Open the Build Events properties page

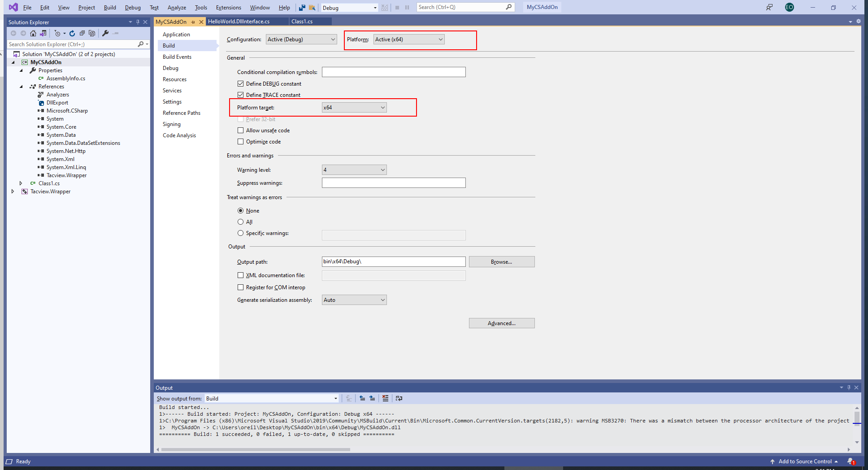pos(177,57)
